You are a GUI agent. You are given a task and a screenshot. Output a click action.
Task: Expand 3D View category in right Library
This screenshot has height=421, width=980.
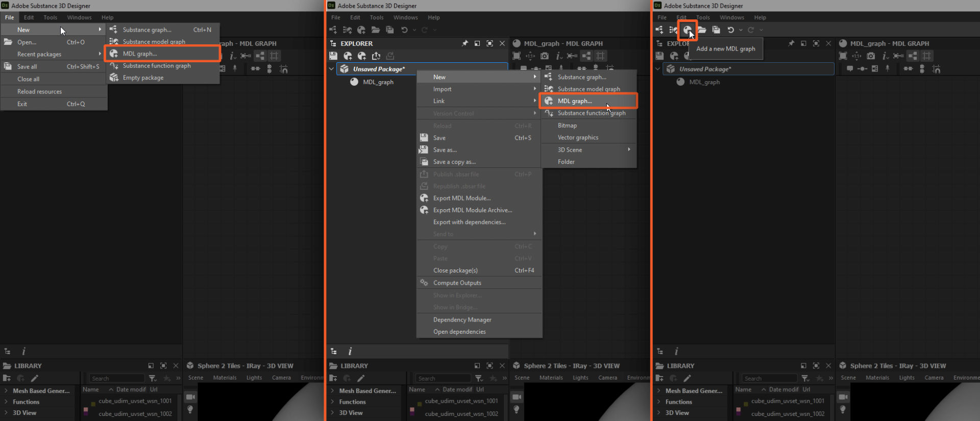click(x=658, y=413)
